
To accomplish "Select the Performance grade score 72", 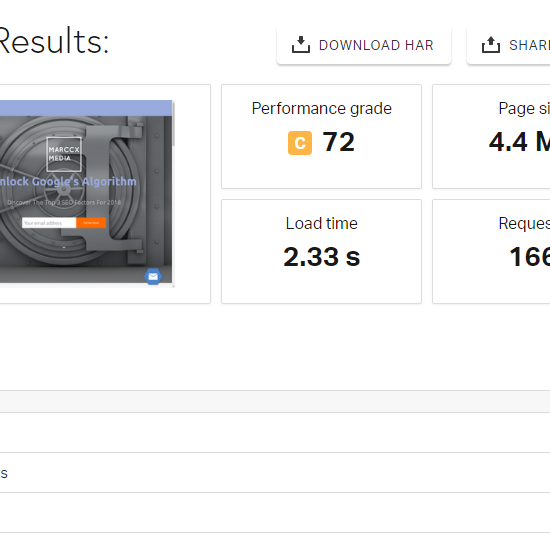I will (x=338, y=142).
